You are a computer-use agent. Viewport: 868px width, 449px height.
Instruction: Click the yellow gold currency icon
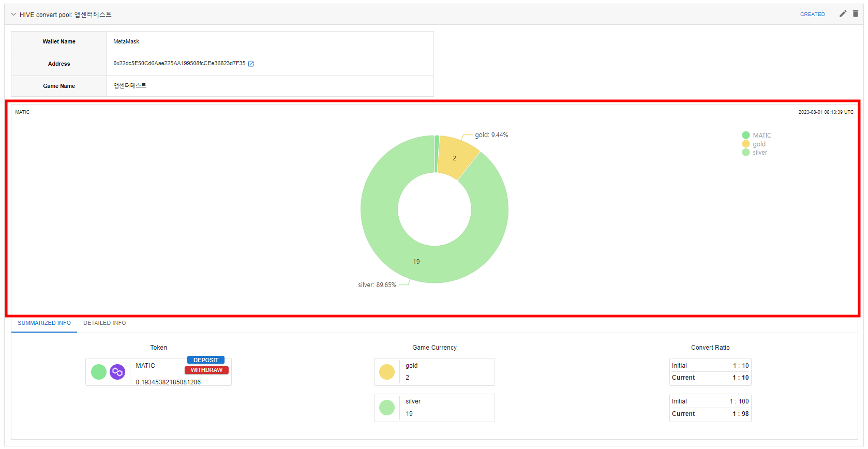tap(387, 372)
